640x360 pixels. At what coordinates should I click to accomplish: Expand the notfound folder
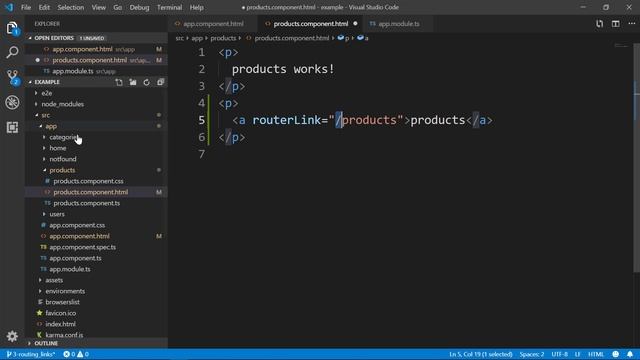63,159
